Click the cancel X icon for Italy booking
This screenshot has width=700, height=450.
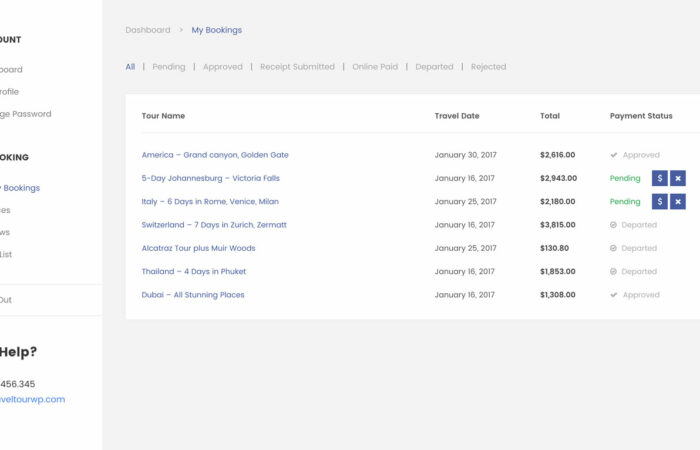click(x=678, y=202)
